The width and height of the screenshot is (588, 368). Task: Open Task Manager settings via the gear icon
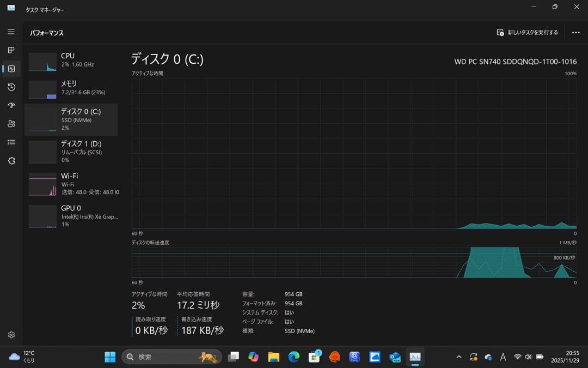(11, 335)
